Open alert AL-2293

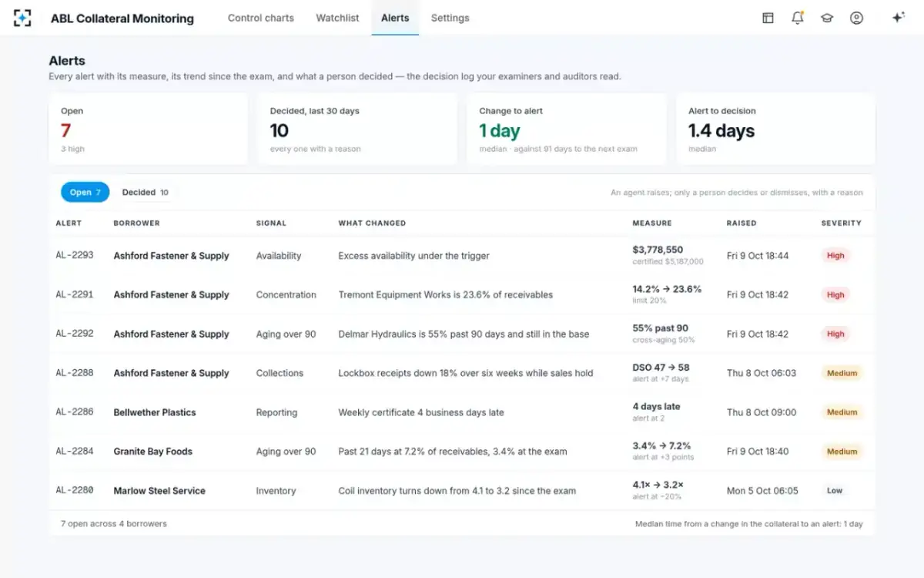(x=75, y=255)
